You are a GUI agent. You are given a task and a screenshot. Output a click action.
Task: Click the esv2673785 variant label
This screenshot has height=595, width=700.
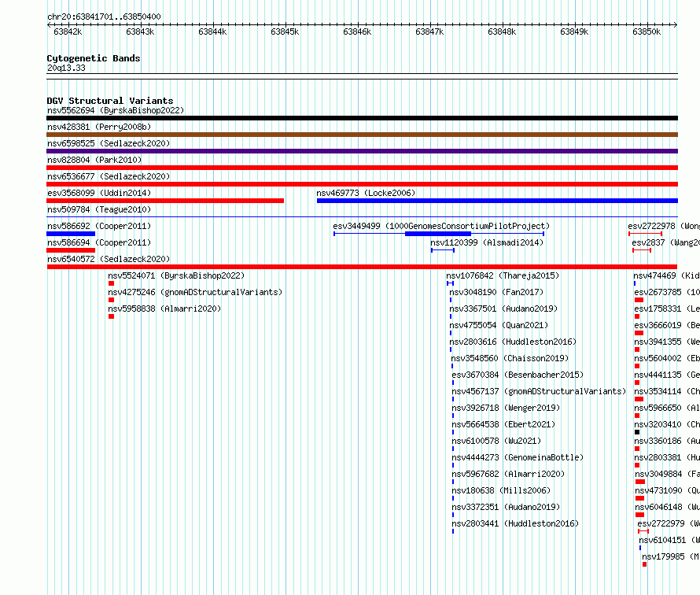tap(667, 292)
